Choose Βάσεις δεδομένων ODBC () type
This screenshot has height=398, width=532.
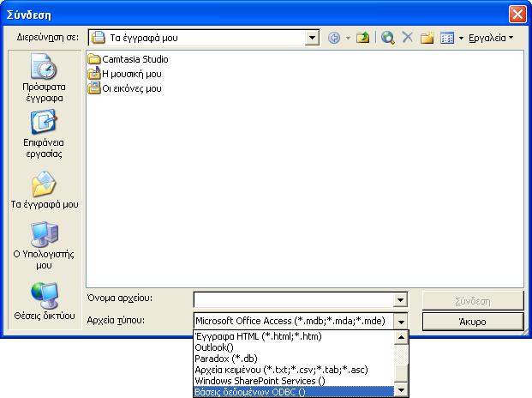tap(294, 392)
